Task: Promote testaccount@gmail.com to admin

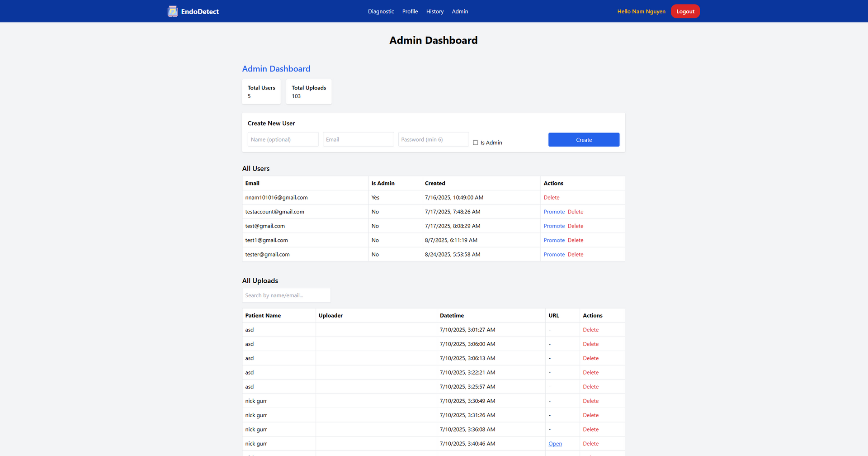Action: [554, 212]
